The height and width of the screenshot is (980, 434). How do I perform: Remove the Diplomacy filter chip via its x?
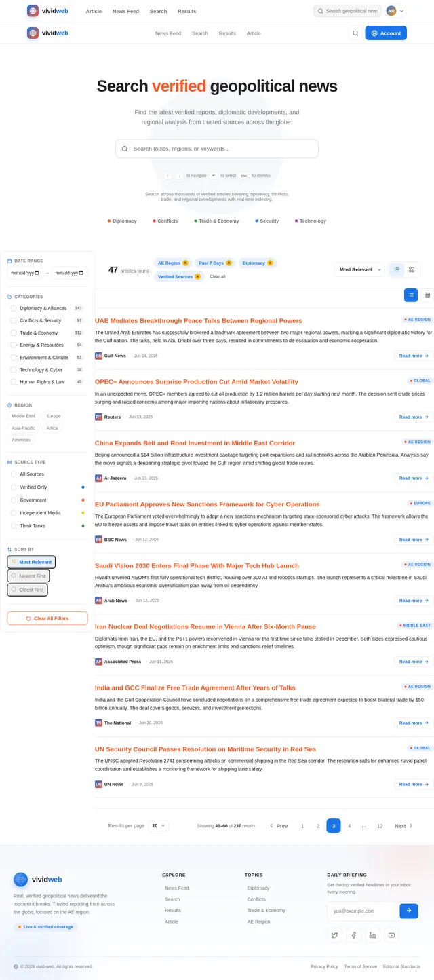(x=270, y=263)
